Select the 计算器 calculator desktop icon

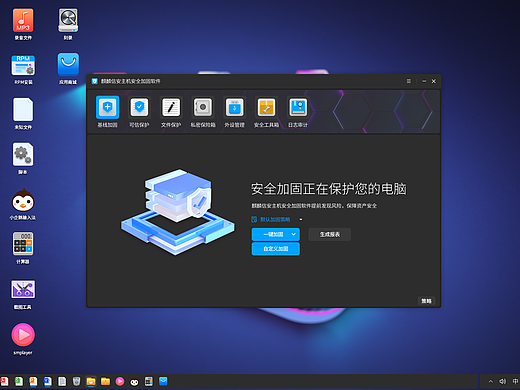pos(23,248)
